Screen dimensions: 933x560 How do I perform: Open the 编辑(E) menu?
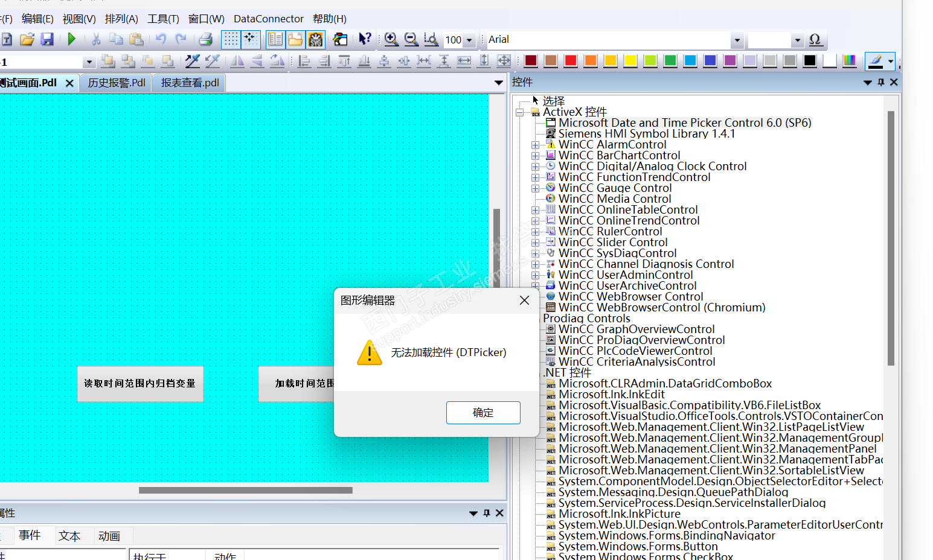pos(37,19)
